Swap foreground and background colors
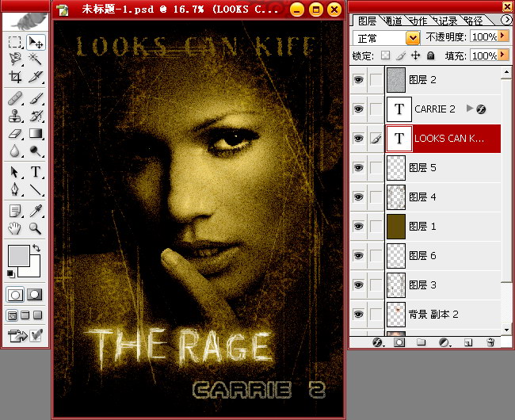 36,248
